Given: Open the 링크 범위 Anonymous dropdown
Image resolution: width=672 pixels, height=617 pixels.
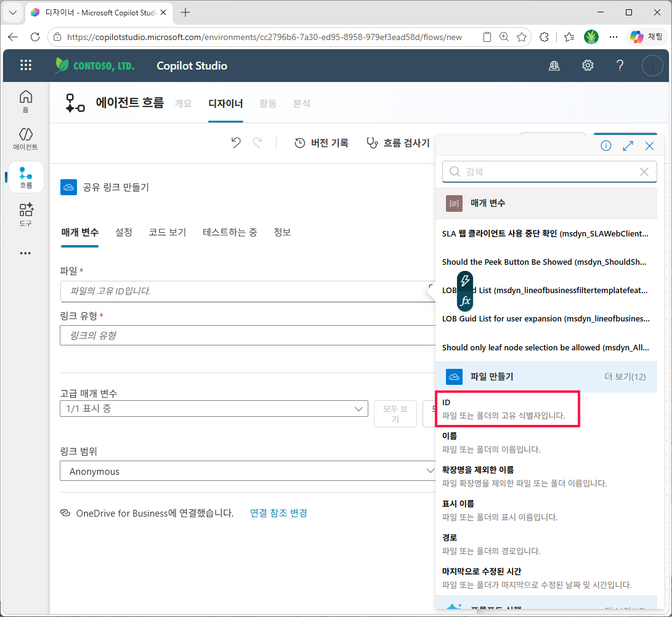Looking at the screenshot, I should tap(248, 471).
